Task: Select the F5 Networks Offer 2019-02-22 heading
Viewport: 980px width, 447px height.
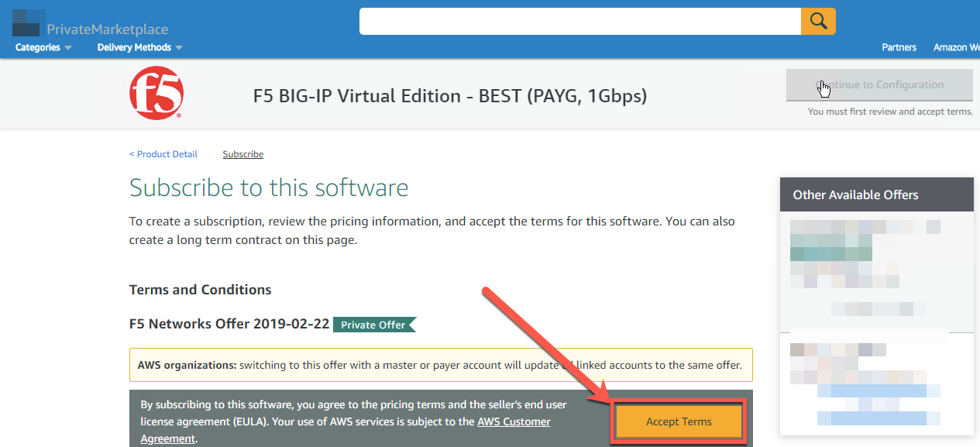Action: 229,324
